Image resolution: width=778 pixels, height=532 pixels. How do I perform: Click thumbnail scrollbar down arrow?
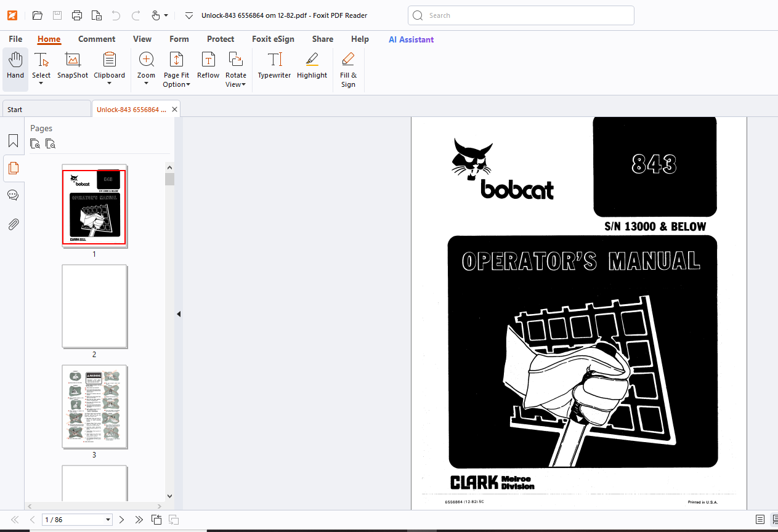pos(169,496)
